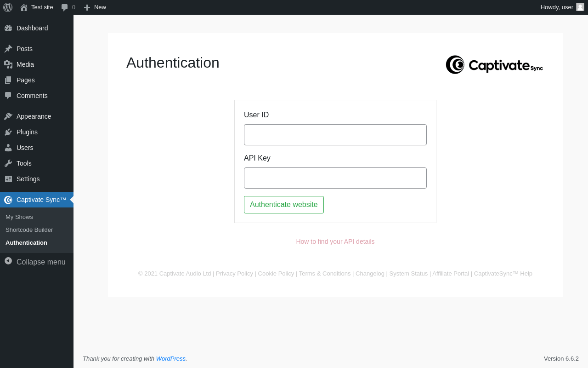Image resolution: width=588 pixels, height=368 pixels.
Task: Focus the User ID input field
Action: coord(335,135)
